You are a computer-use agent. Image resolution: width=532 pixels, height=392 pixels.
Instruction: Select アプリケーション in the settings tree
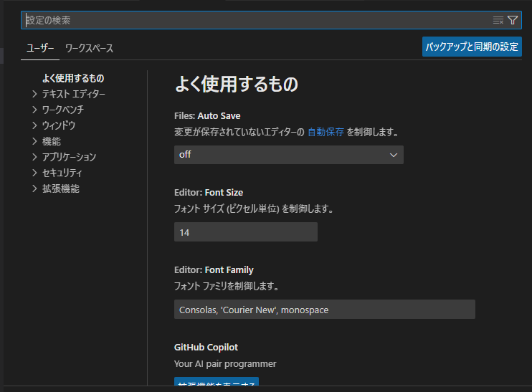pos(69,157)
